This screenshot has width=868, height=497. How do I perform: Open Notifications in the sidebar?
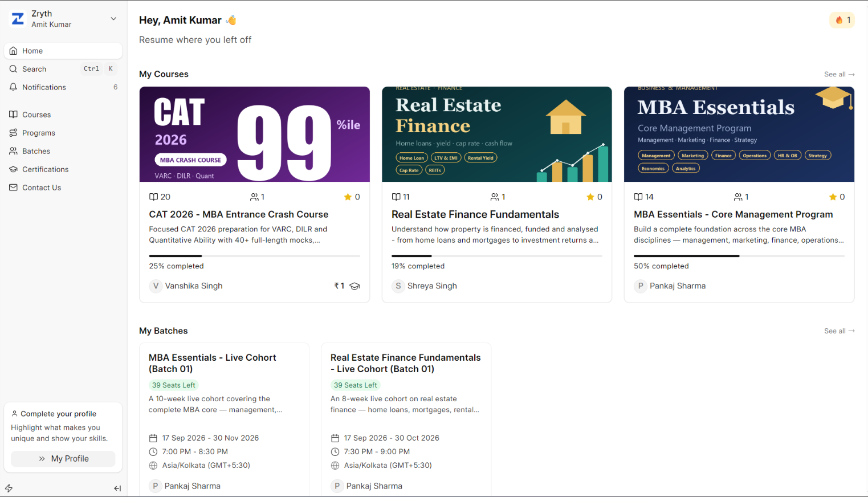[x=63, y=87]
